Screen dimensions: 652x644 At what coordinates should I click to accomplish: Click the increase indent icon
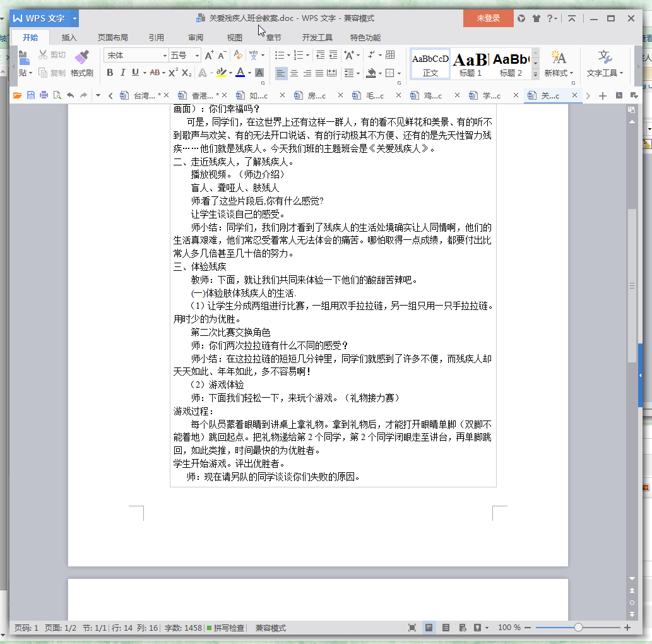coord(333,55)
